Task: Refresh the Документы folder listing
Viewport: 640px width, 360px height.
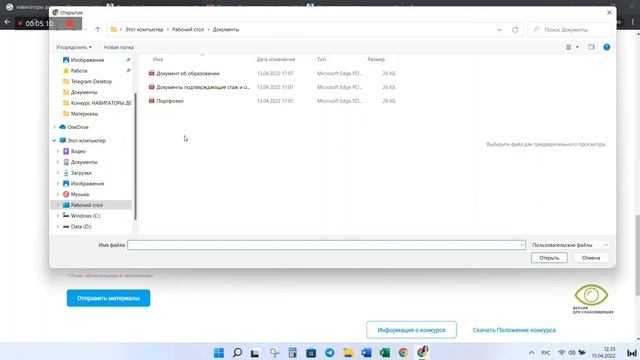Action: pos(515,30)
